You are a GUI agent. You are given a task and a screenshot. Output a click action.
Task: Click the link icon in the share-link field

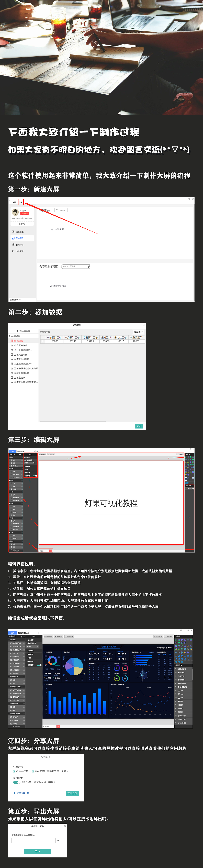click(x=89, y=267)
